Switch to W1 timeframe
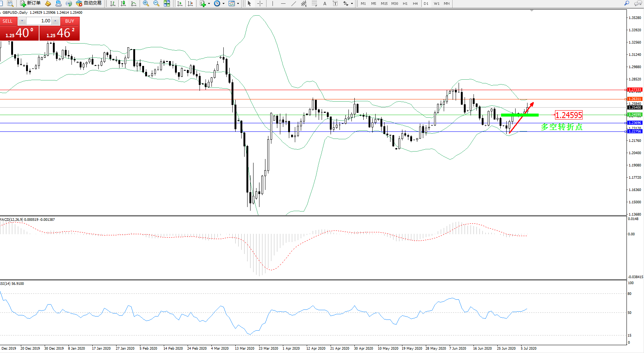 [436, 3]
